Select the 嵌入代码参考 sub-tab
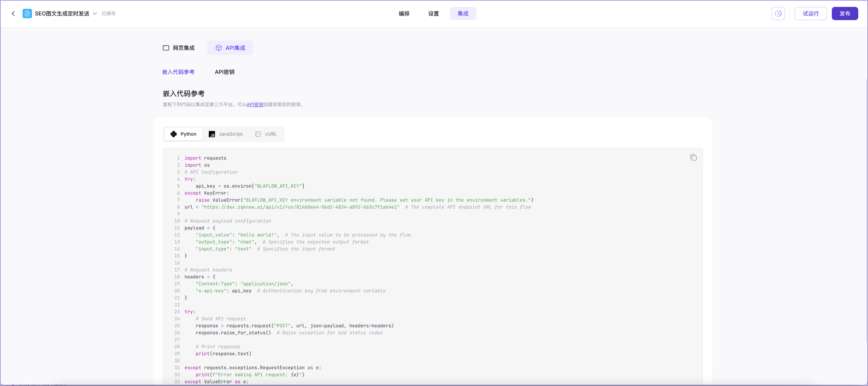The width and height of the screenshot is (868, 386). point(178,72)
